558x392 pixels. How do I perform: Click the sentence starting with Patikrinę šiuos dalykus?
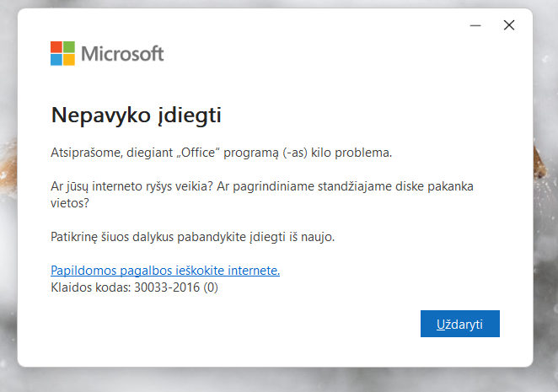click(192, 237)
